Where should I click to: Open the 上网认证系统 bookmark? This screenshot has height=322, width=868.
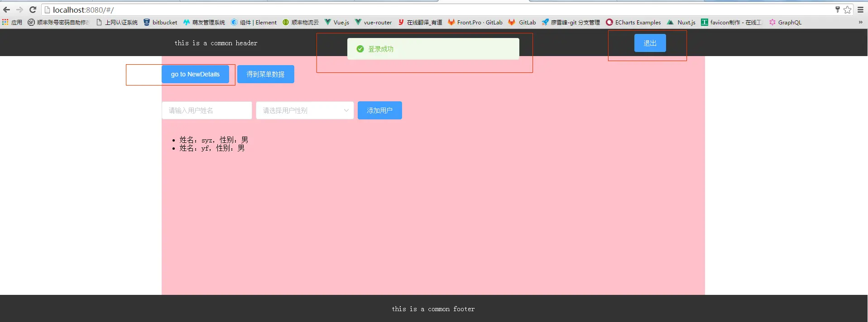point(117,22)
